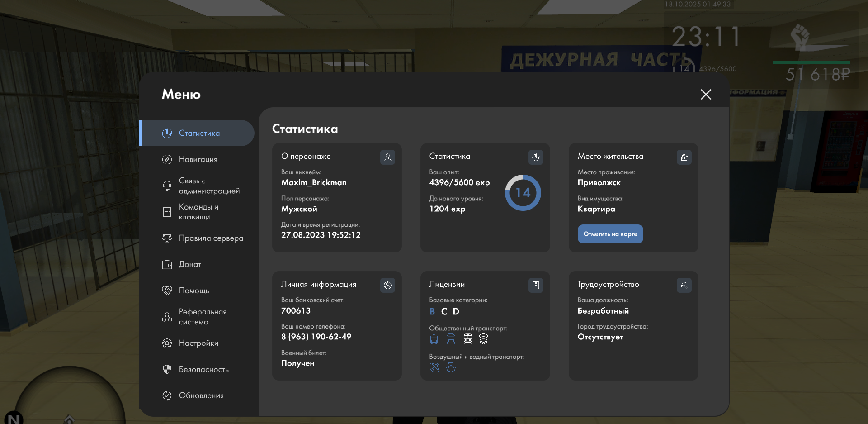
Task: Click the job title Безработный
Action: tap(603, 310)
